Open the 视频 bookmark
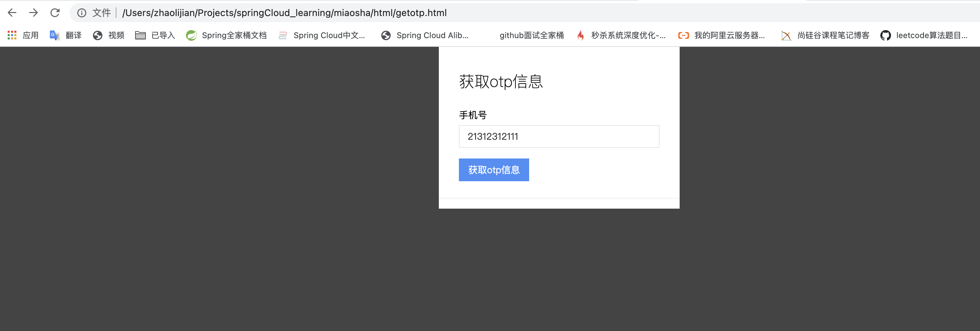Viewport: 980px width, 331px height. click(x=109, y=35)
